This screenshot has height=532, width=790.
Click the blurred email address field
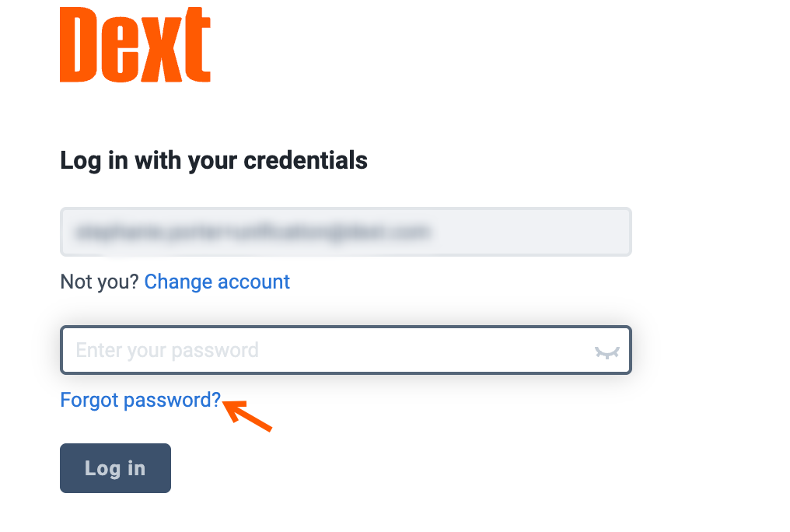tap(345, 232)
